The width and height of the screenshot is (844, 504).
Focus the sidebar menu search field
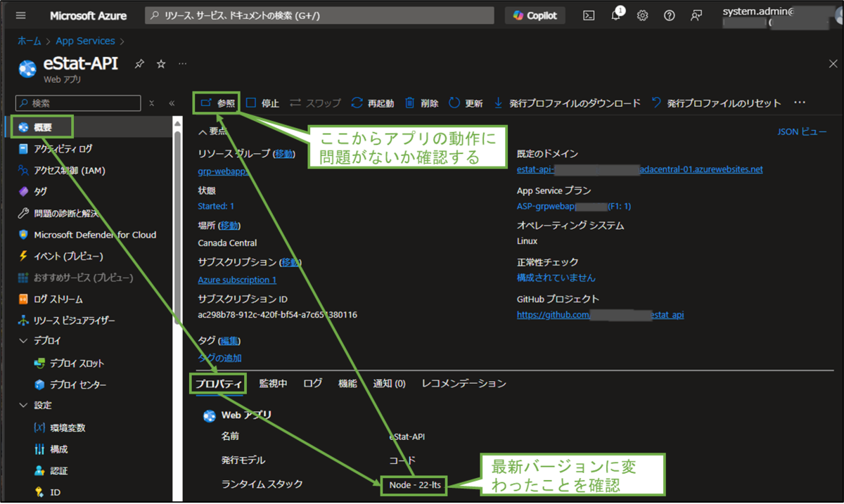pos(77,103)
